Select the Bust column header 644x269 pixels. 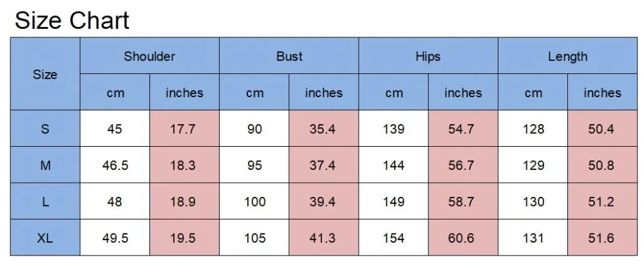point(289,56)
